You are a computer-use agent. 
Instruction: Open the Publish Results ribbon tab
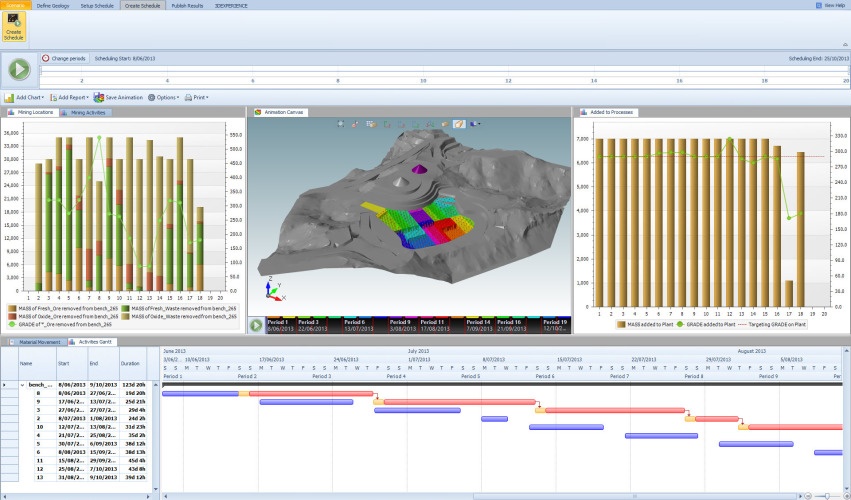point(187,5)
